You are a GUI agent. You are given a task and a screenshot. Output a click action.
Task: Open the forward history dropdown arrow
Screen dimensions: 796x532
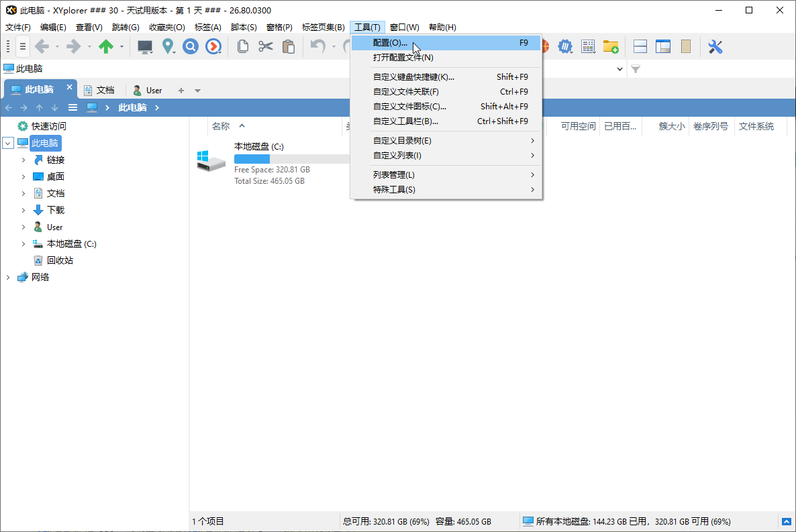[89, 47]
